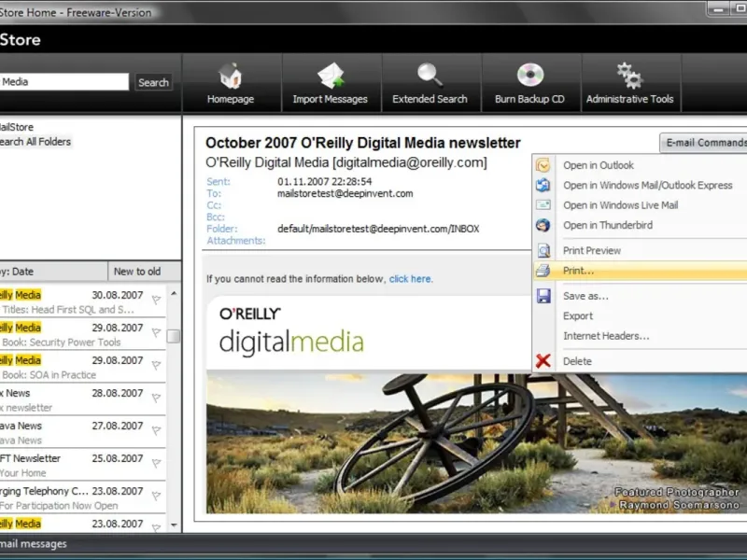
Task: Select the Telephony participation message
Action: point(82,498)
